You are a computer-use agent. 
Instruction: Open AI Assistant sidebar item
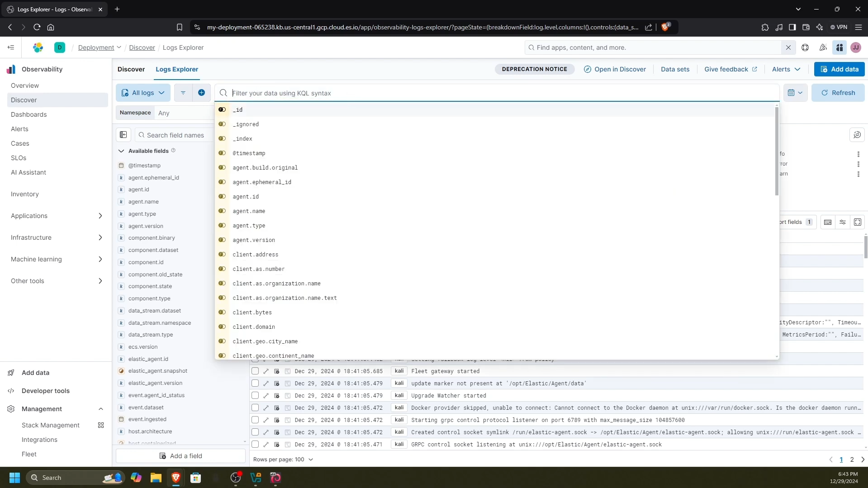pos(28,172)
